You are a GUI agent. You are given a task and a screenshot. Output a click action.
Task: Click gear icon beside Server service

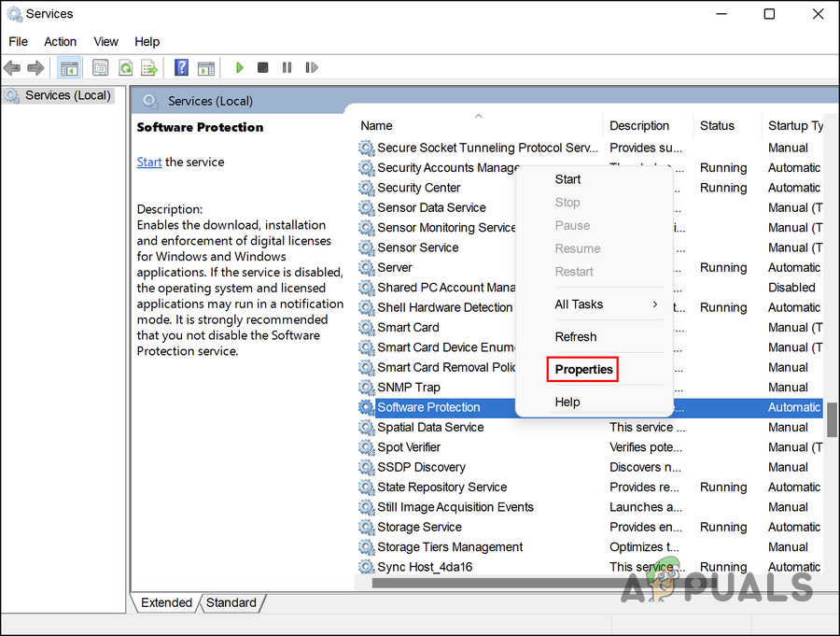367,268
